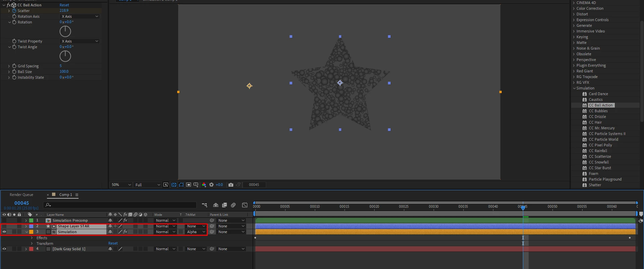Open Show Channel color management icon

204,185
